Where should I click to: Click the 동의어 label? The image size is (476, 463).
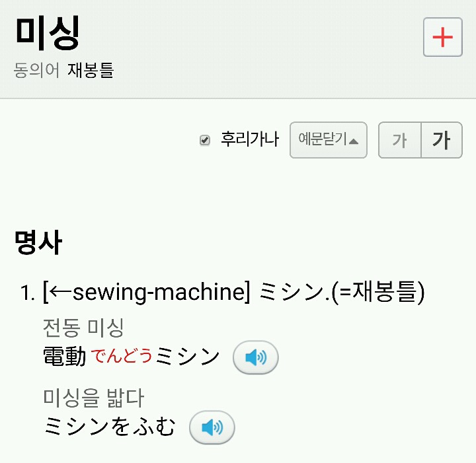point(36,71)
